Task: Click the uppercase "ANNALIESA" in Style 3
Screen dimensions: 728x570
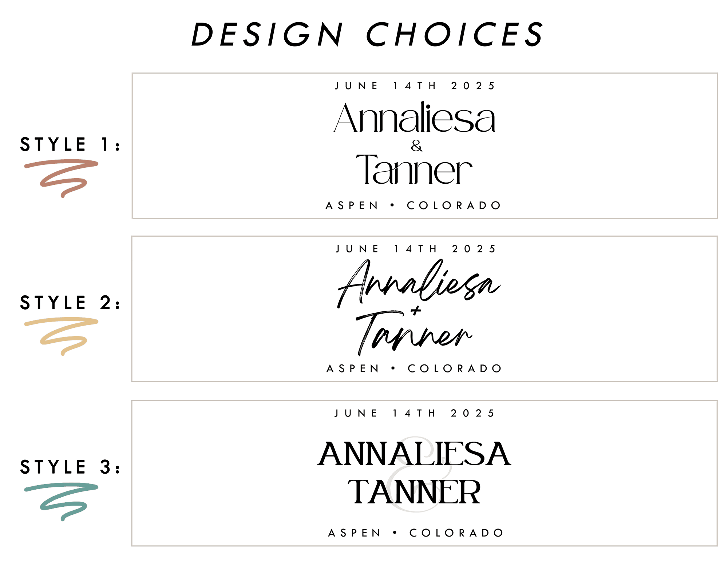Action: pos(414,454)
